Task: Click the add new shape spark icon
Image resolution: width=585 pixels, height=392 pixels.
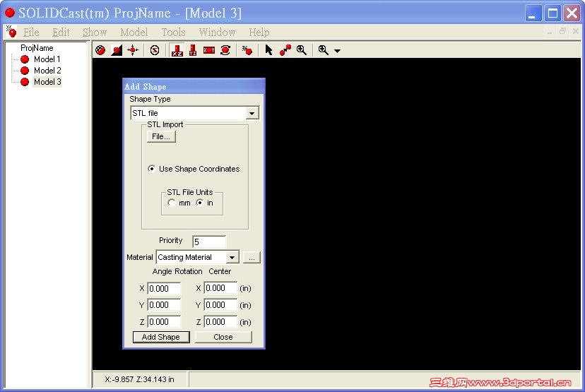Action: point(247,50)
